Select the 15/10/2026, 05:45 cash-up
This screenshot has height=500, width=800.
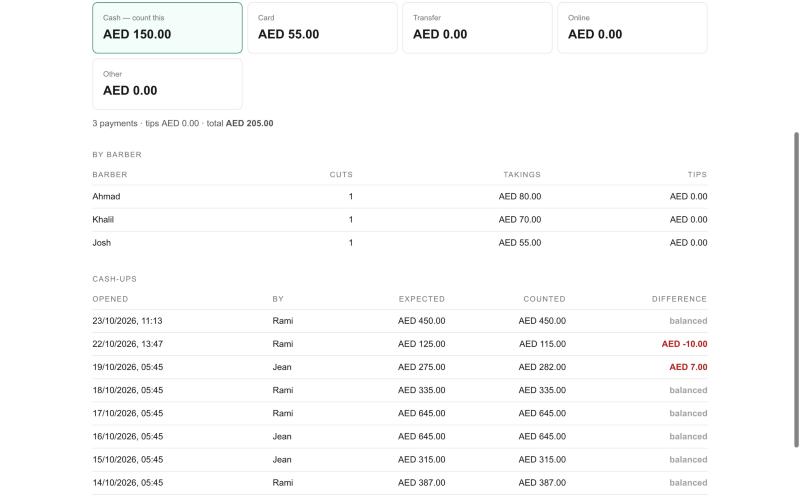400,460
